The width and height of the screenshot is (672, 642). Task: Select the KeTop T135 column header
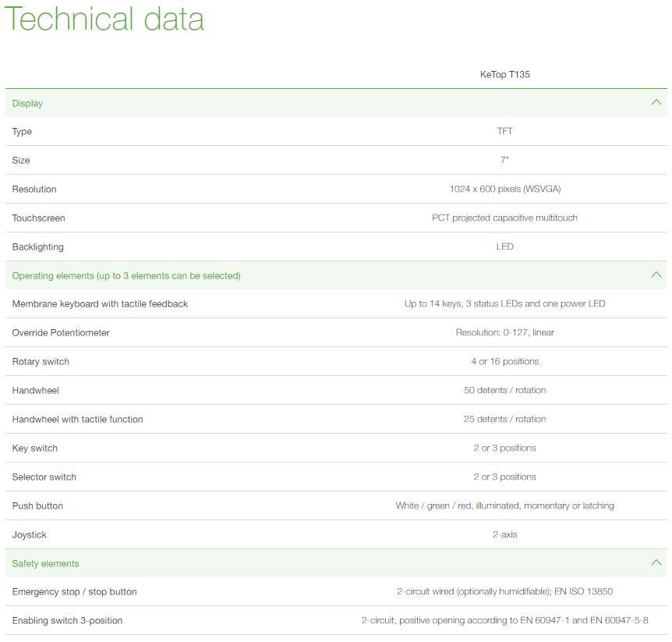point(504,75)
